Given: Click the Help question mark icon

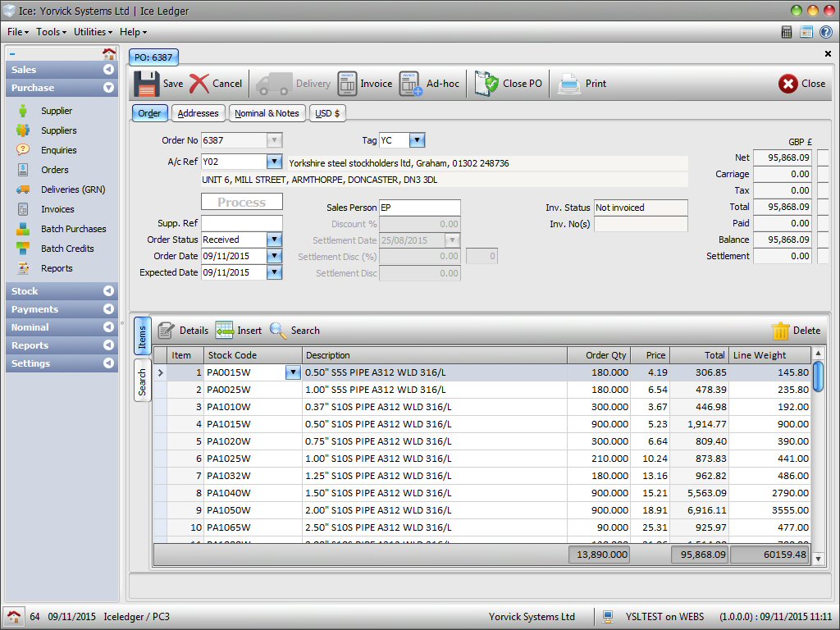Looking at the screenshot, I should pos(824,32).
